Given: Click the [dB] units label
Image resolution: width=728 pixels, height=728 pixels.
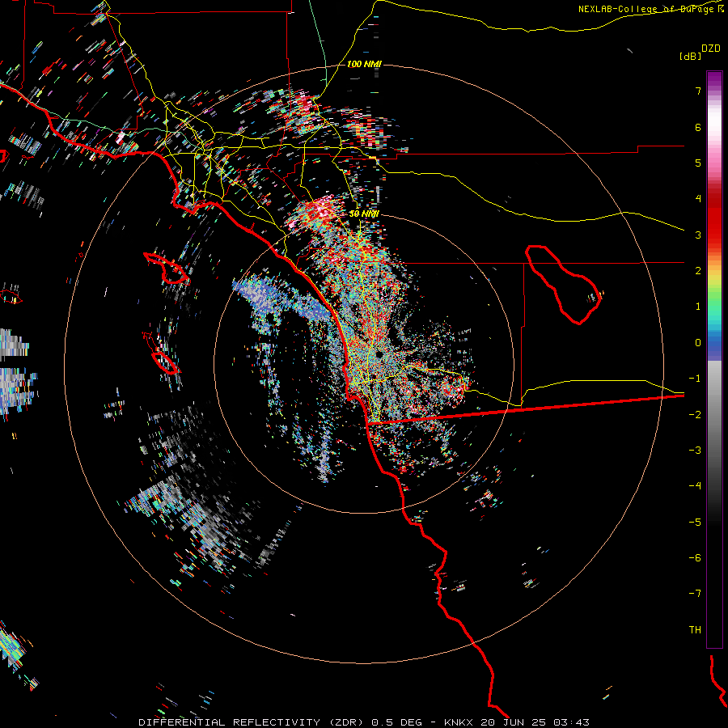Looking at the screenshot, I should pyautogui.click(x=690, y=56).
